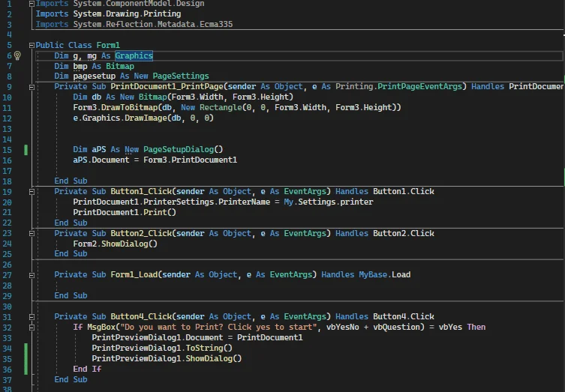Click PrintPreviewDialog1.Document on line 33
Viewport: 565px width, 392px height.
click(158, 337)
